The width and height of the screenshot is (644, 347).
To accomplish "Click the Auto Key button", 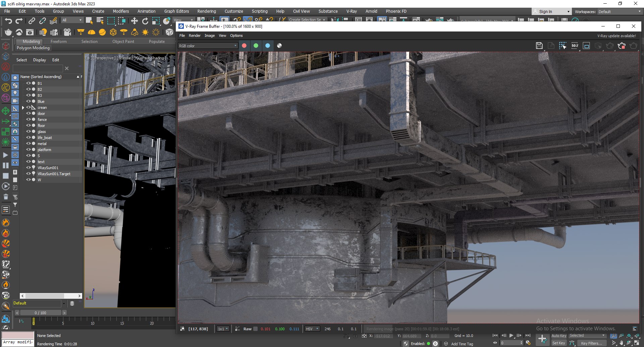I will (559, 336).
